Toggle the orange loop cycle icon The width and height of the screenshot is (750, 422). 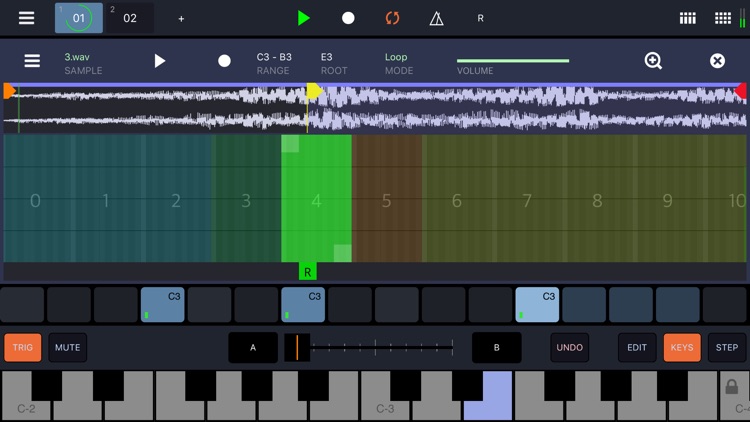[392, 18]
